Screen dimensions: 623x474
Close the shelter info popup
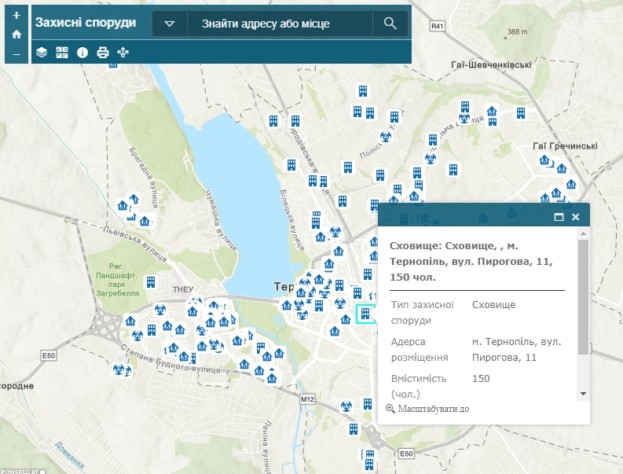pyautogui.click(x=576, y=216)
